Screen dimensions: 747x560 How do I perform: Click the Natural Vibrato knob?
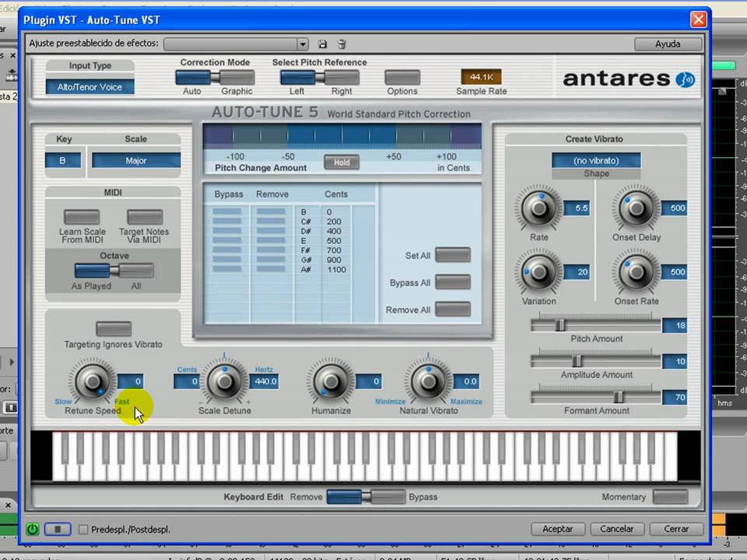tap(428, 381)
